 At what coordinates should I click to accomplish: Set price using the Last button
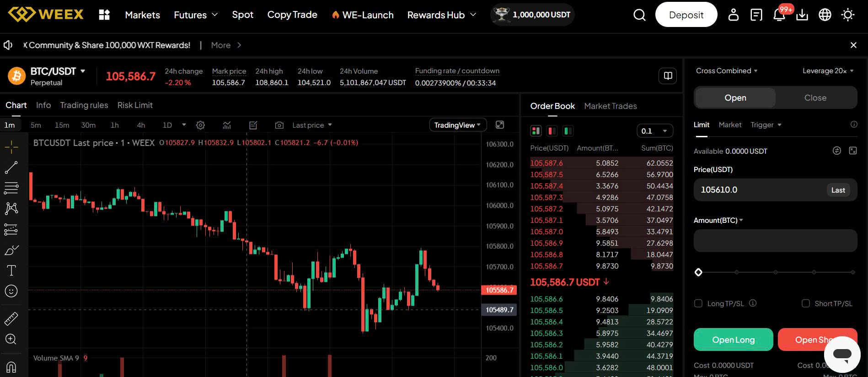pyautogui.click(x=838, y=190)
